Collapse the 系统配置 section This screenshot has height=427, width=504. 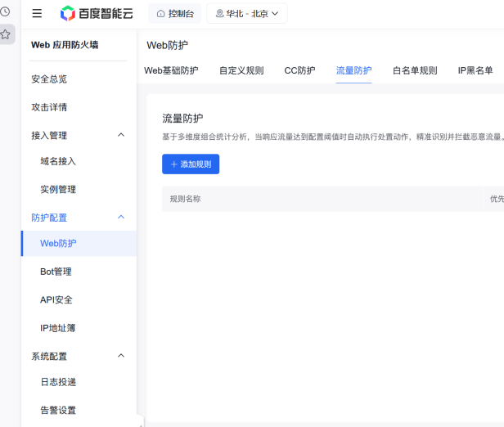point(121,357)
